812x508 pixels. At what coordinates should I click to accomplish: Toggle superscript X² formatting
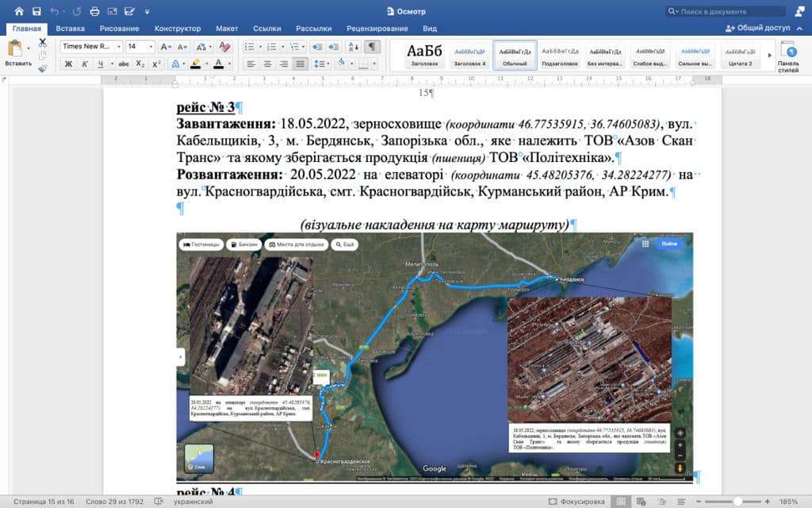click(156, 63)
